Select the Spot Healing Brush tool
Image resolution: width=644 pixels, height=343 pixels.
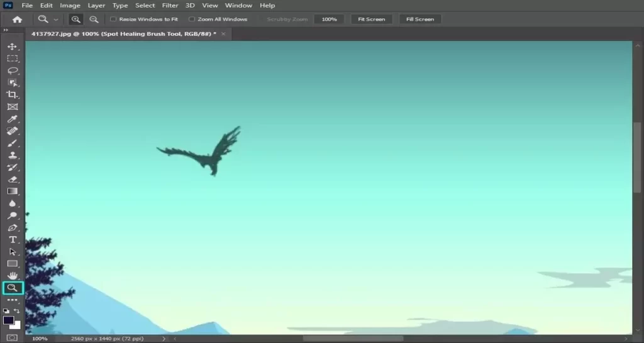coord(13,131)
